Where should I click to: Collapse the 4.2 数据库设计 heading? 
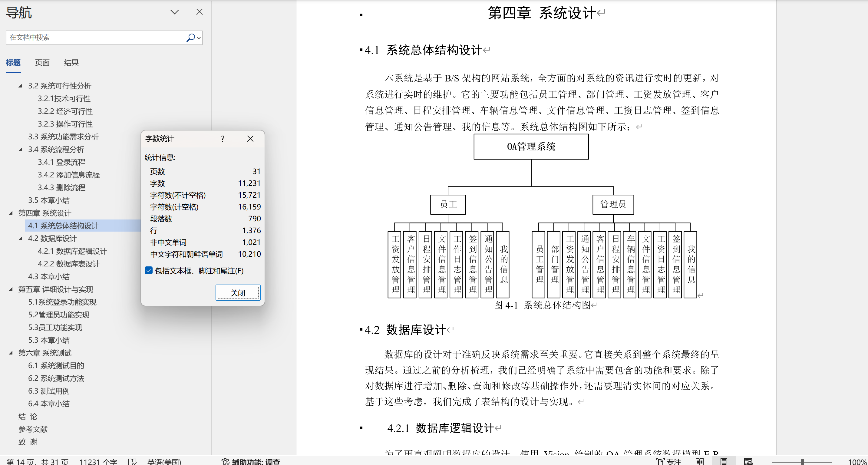tap(21, 238)
